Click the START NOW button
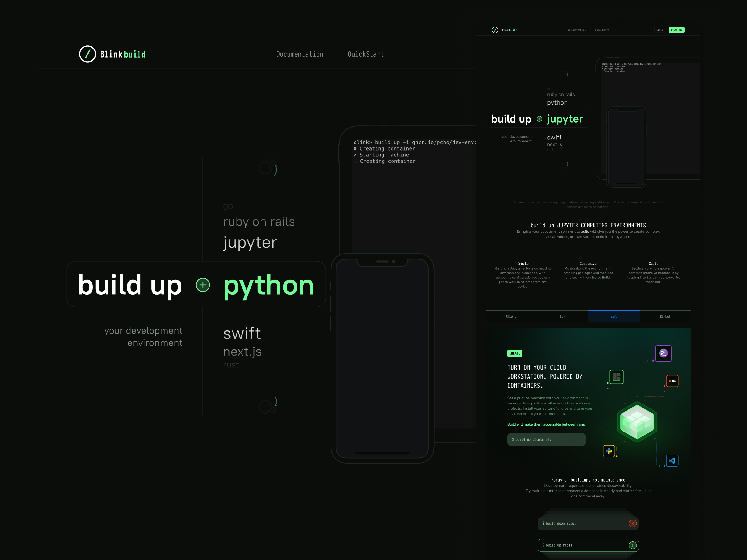The width and height of the screenshot is (747, 560). click(677, 30)
